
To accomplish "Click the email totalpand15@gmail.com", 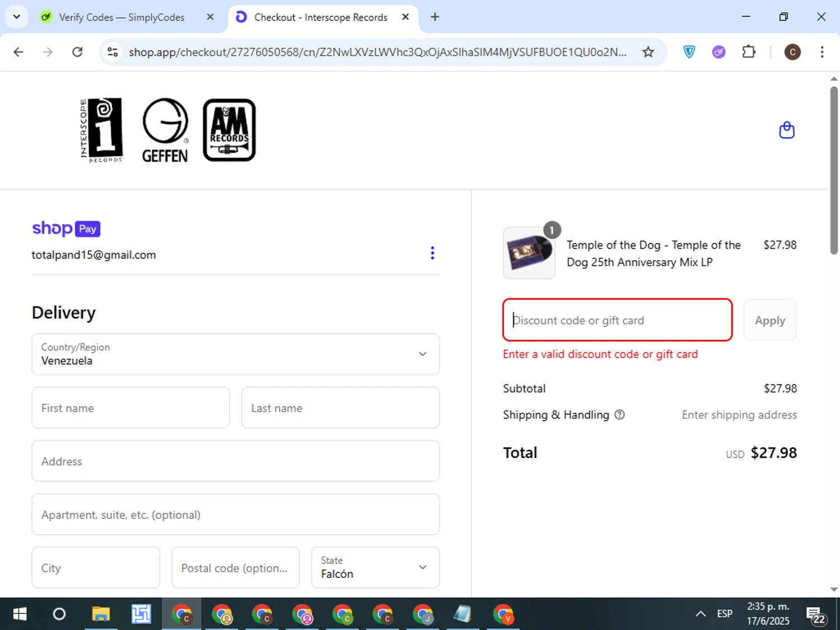I will (x=94, y=255).
